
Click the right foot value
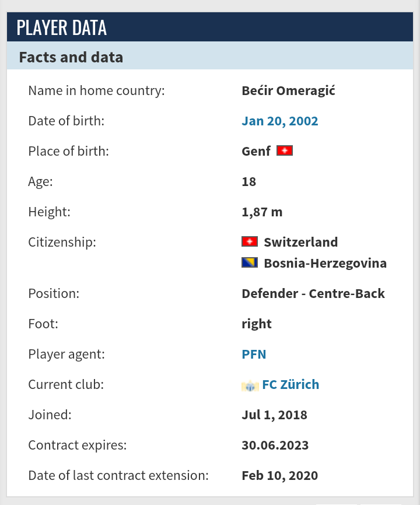tap(257, 324)
